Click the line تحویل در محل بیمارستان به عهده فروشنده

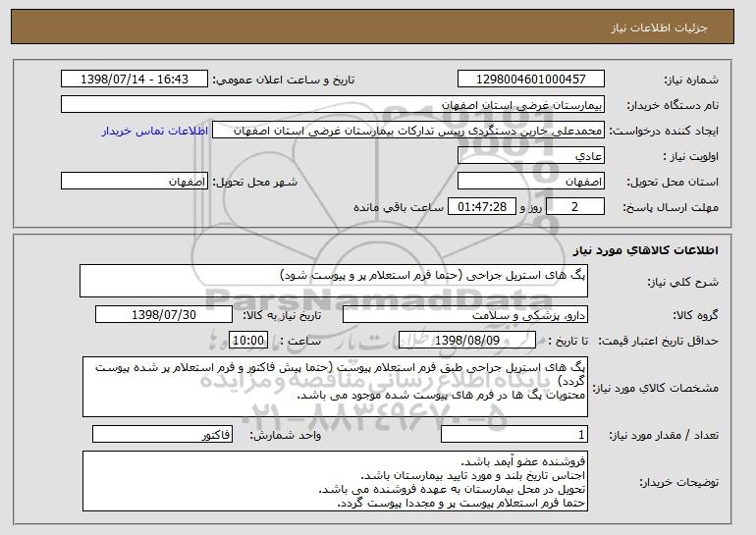tap(453, 489)
